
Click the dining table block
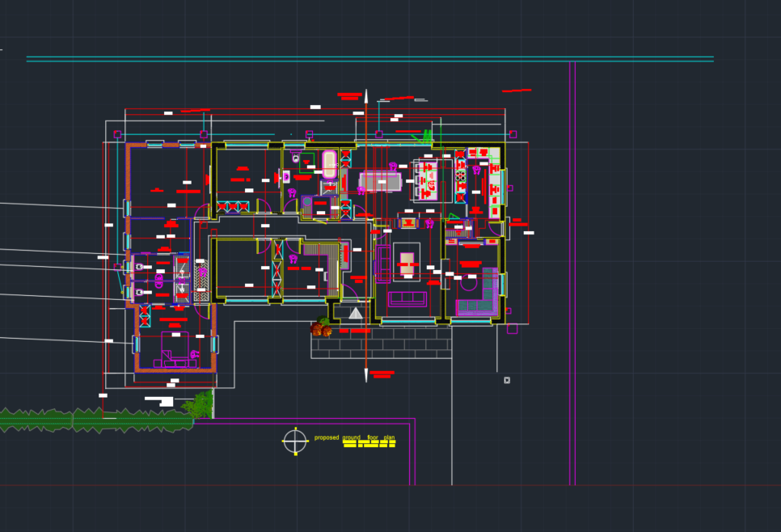(380, 182)
